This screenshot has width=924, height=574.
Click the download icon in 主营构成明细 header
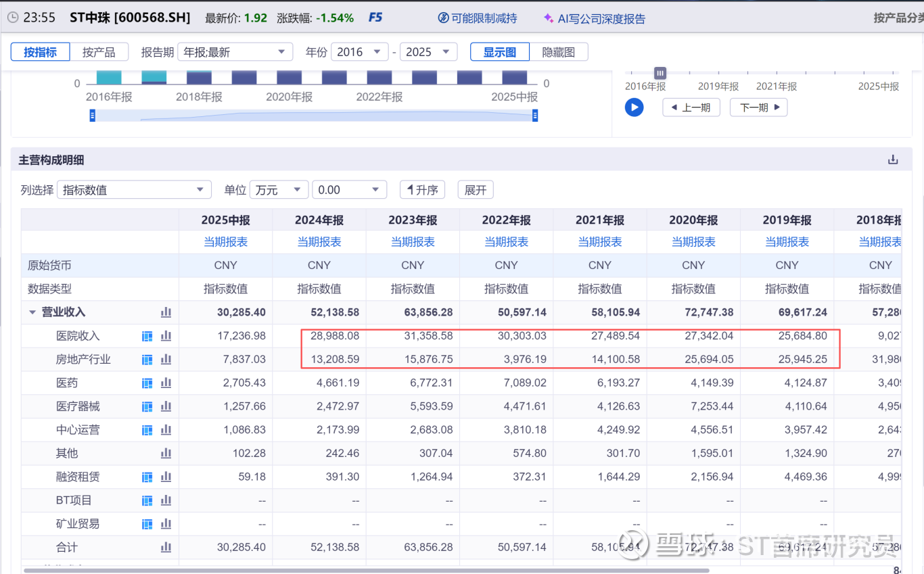(x=893, y=160)
